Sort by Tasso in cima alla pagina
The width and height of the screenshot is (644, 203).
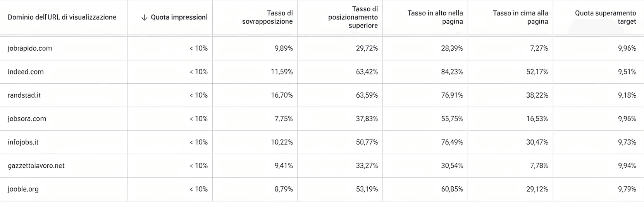point(520,17)
